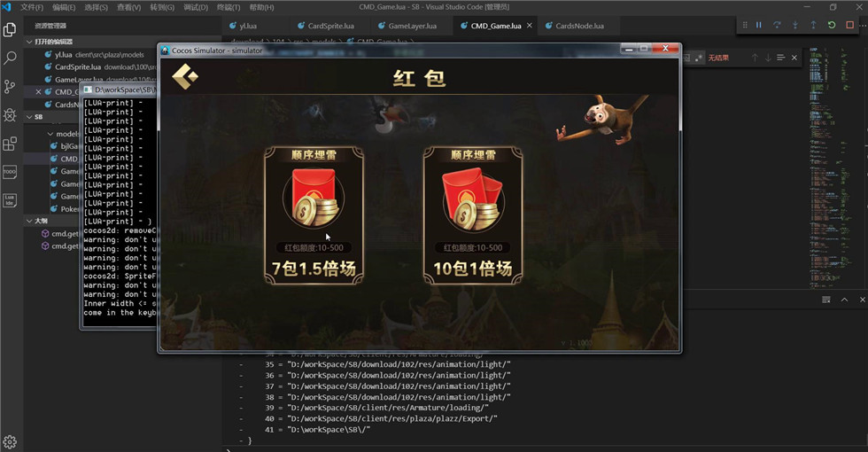The height and width of the screenshot is (452, 868).
Task: Select the 10包1倍场 red packet room
Action: [x=473, y=215]
